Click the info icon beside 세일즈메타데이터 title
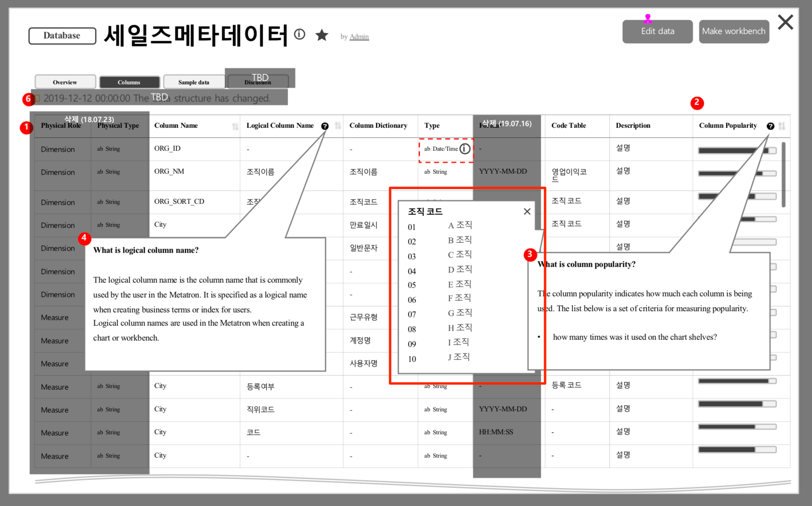Screen dimensions: 812x506 (x=299, y=35)
